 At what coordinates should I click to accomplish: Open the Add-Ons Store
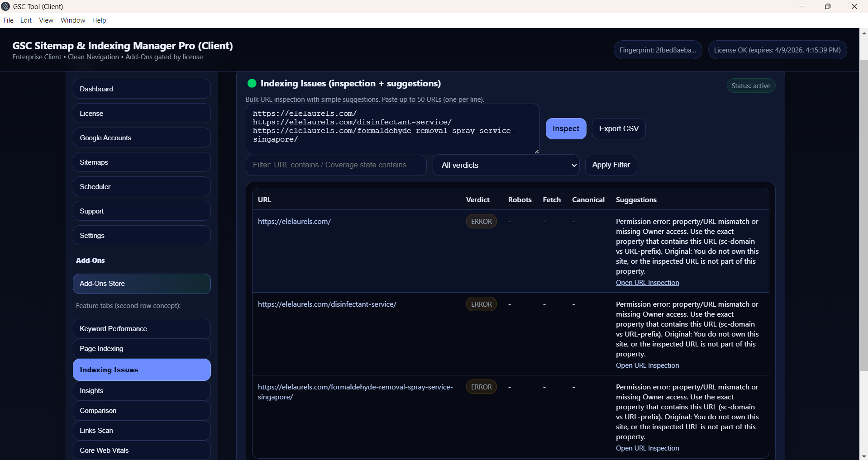point(142,284)
